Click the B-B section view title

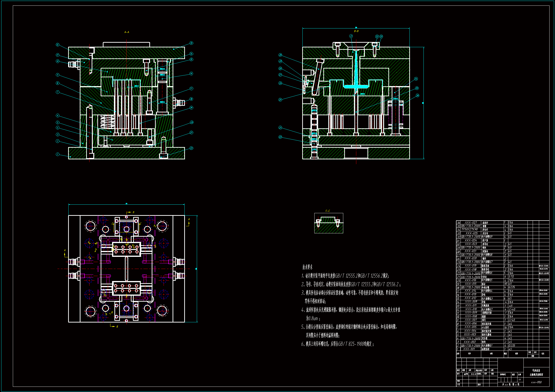point(356,31)
